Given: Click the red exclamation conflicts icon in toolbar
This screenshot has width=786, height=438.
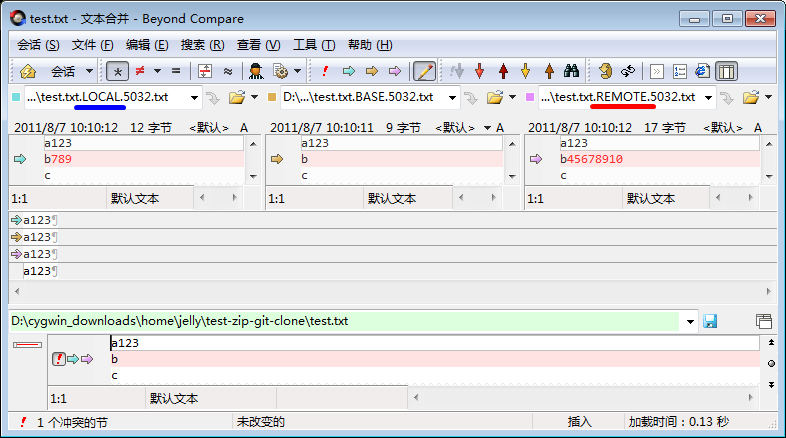Looking at the screenshot, I should pyautogui.click(x=326, y=71).
